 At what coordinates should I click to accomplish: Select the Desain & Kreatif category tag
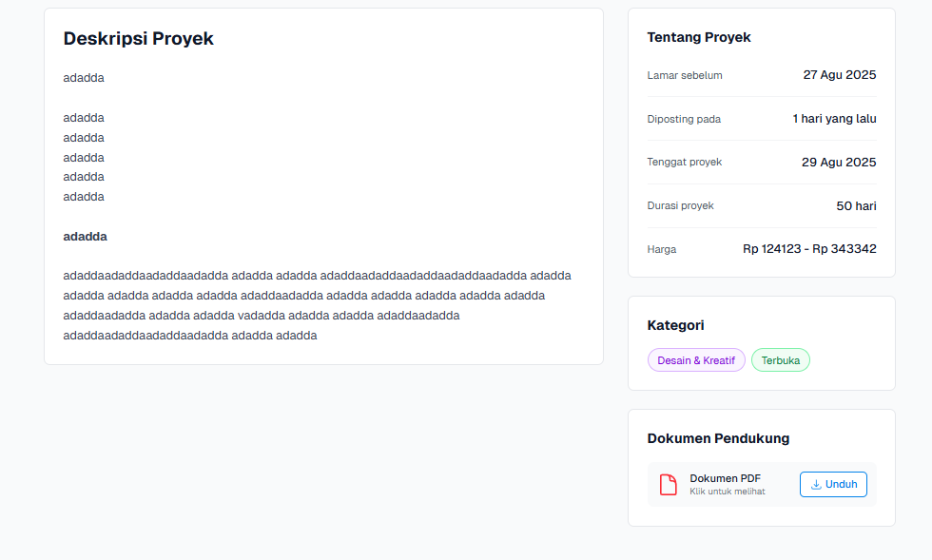coord(696,360)
